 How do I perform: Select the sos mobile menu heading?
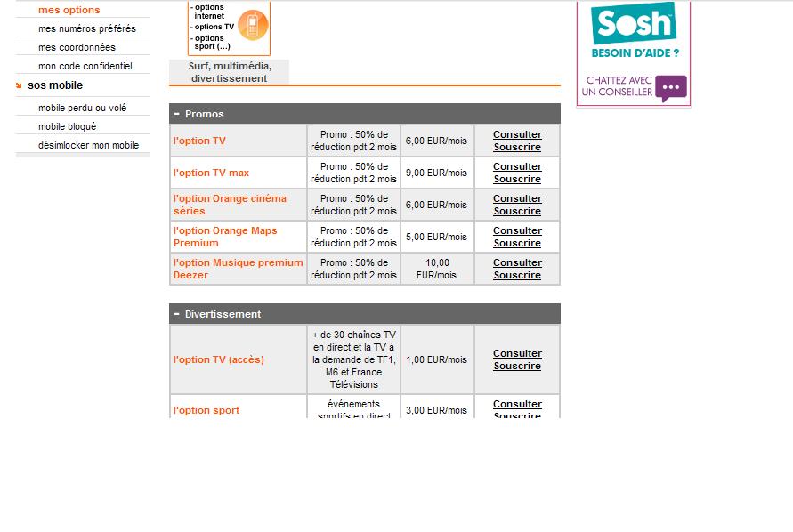(x=55, y=85)
